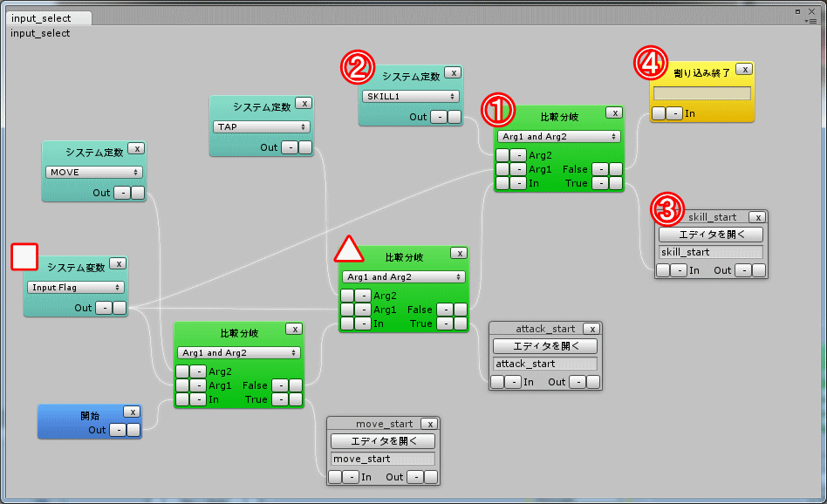Click the empty field in 割り込み終了 node
This screenshot has height=504, width=827.
coord(702,93)
